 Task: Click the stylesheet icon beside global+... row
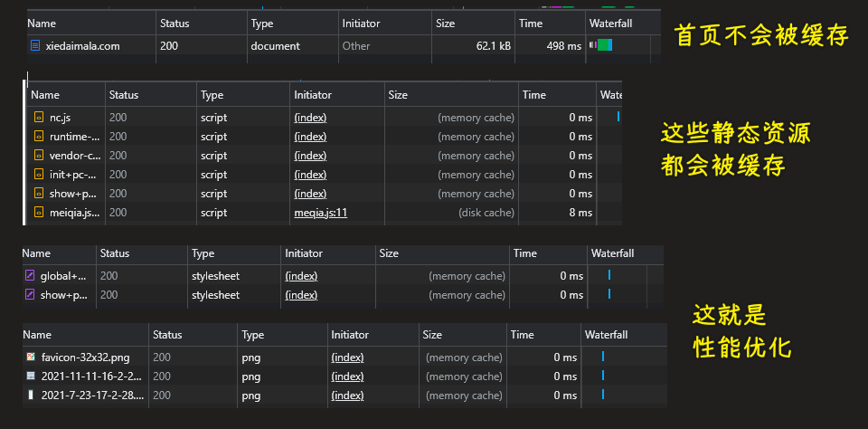click(30, 275)
